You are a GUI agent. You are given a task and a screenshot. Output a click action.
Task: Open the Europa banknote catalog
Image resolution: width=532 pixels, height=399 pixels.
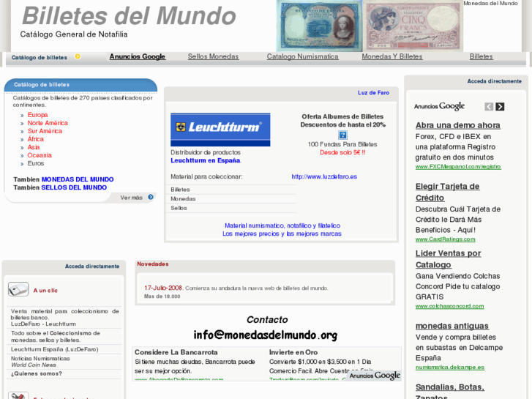37,115
